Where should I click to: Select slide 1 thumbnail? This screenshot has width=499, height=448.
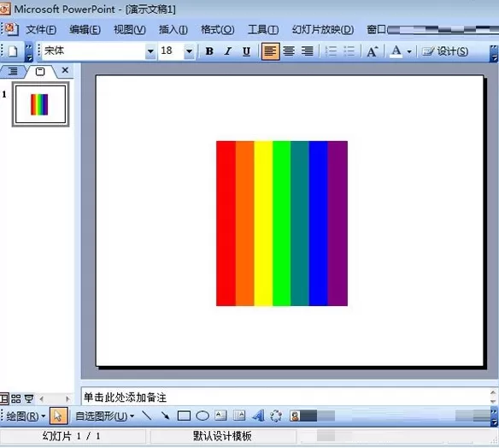pos(40,104)
